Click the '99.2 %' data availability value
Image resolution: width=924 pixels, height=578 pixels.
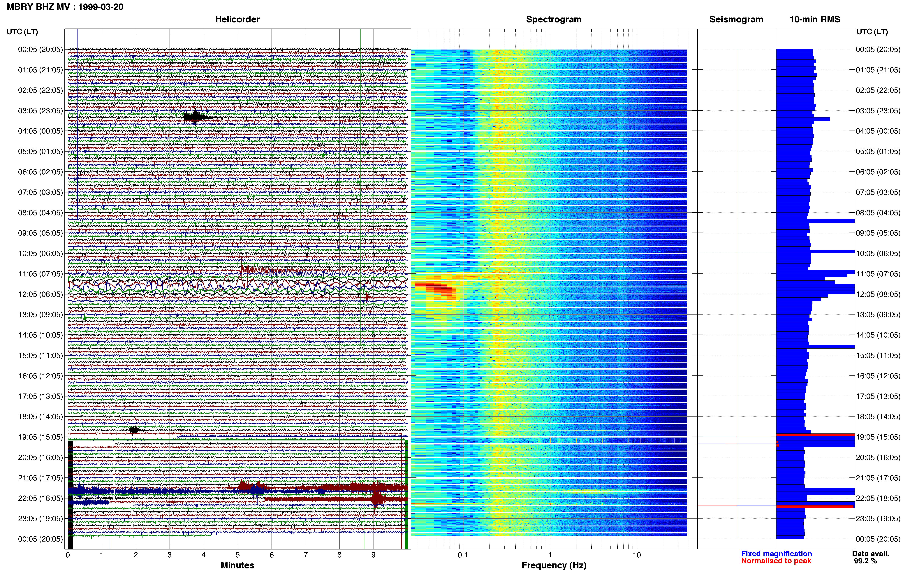(865, 561)
